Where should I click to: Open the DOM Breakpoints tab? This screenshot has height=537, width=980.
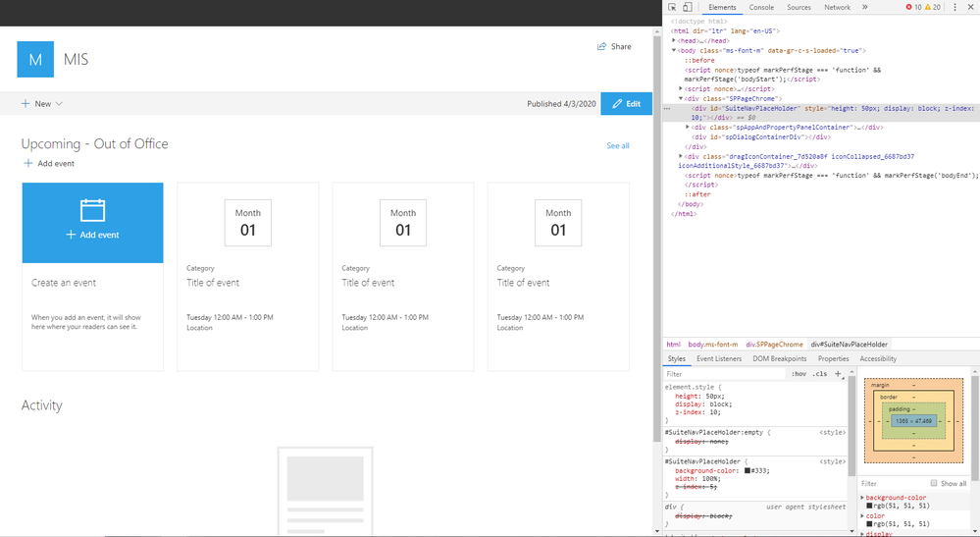click(779, 359)
